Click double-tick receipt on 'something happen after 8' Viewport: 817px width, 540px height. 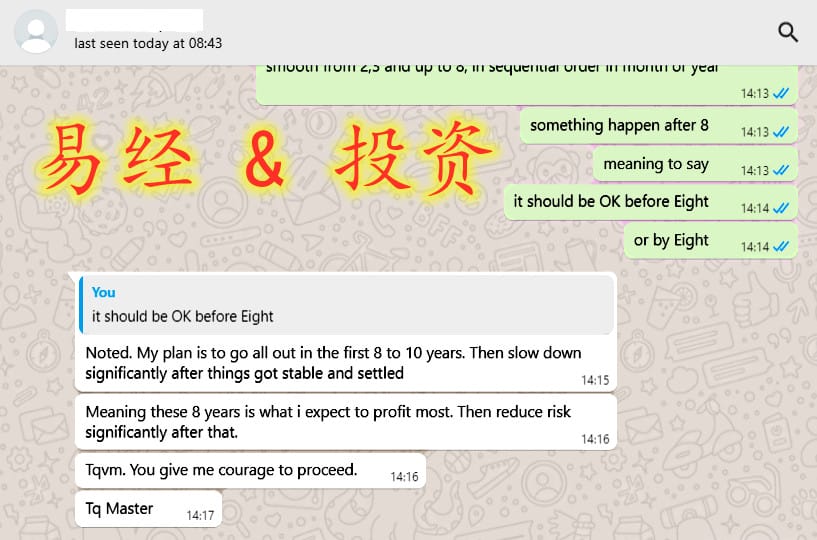(x=781, y=132)
